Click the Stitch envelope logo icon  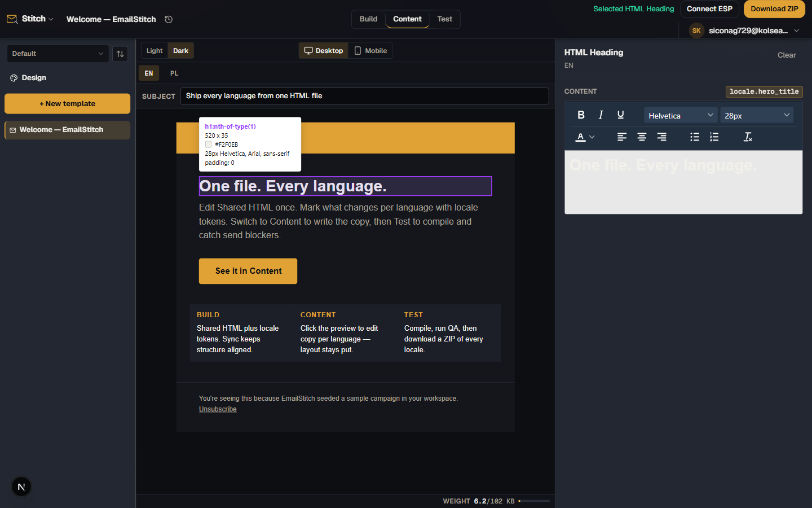pyautogui.click(x=12, y=19)
